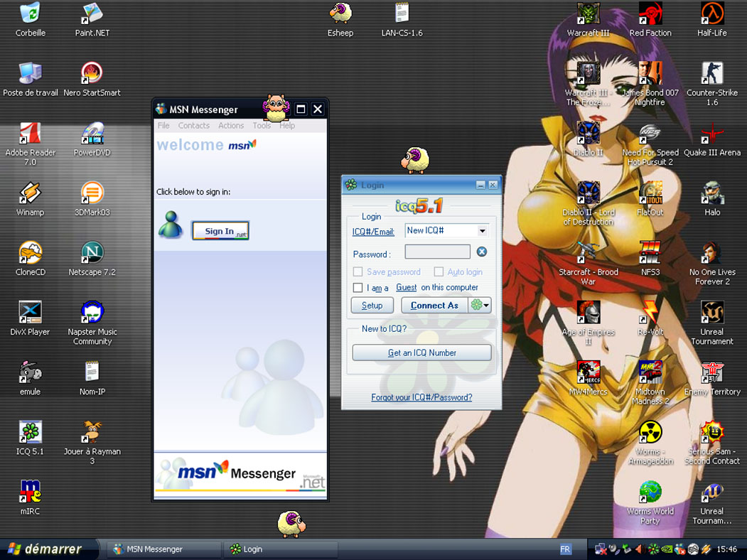Image resolution: width=747 pixels, height=560 pixels.
Task: Click the ICQ#/Email label link
Action: coord(373,232)
